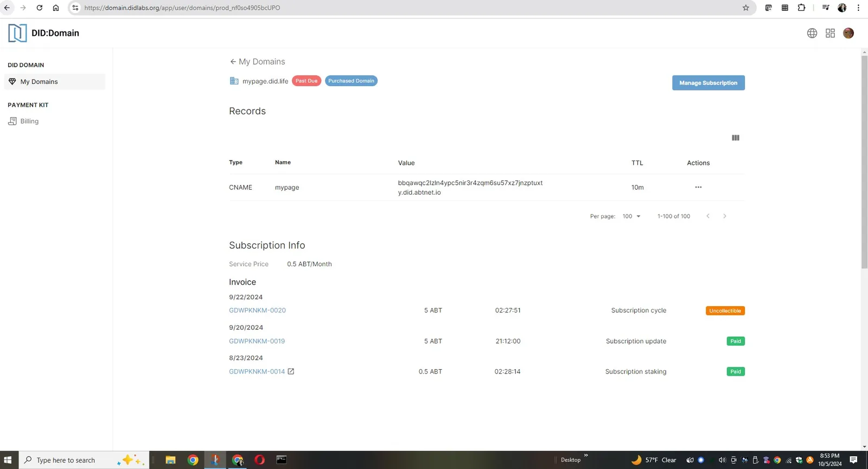Click the Uncollectible status badge

click(x=725, y=311)
